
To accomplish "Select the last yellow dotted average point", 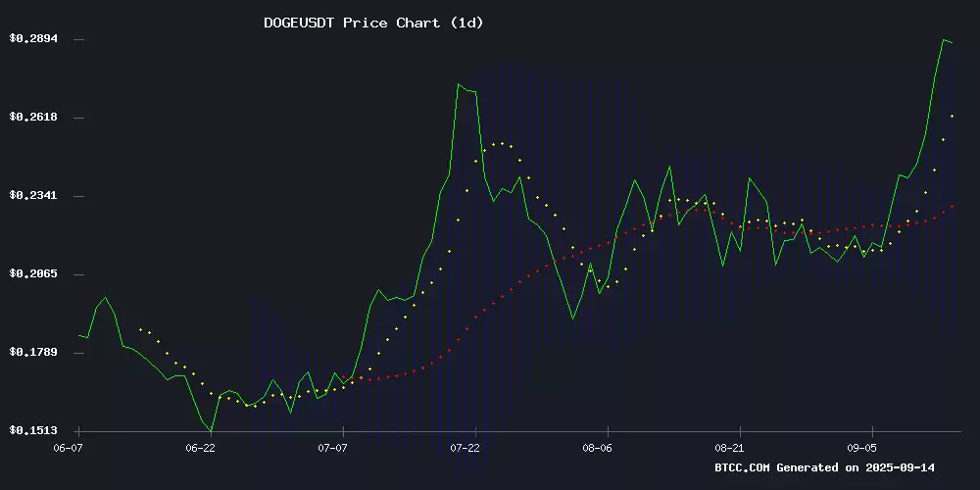I will [x=952, y=117].
